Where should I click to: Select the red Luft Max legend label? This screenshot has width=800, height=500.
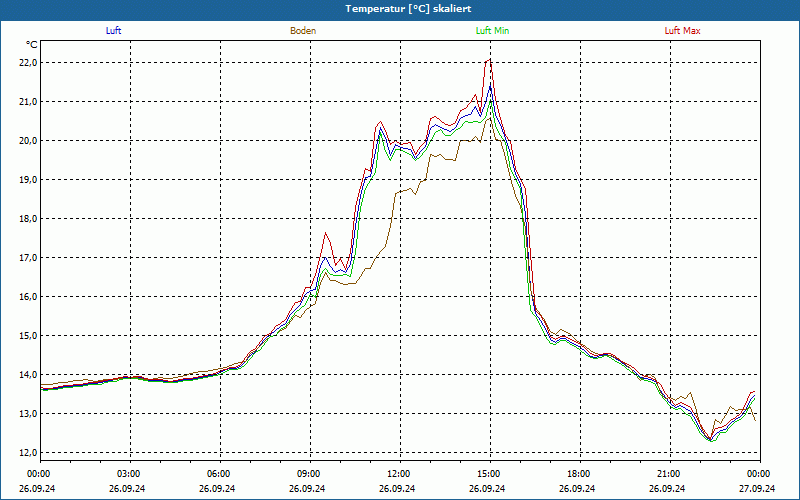pyautogui.click(x=682, y=31)
